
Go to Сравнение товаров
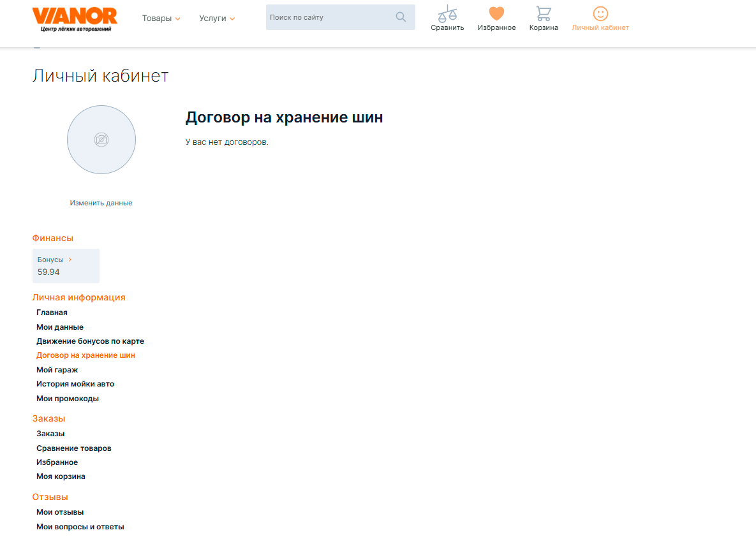(x=74, y=448)
